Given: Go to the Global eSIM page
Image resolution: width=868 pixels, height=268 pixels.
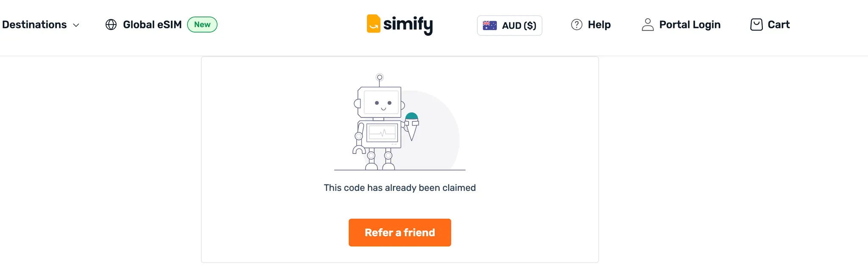Looking at the screenshot, I should pyautogui.click(x=152, y=25).
